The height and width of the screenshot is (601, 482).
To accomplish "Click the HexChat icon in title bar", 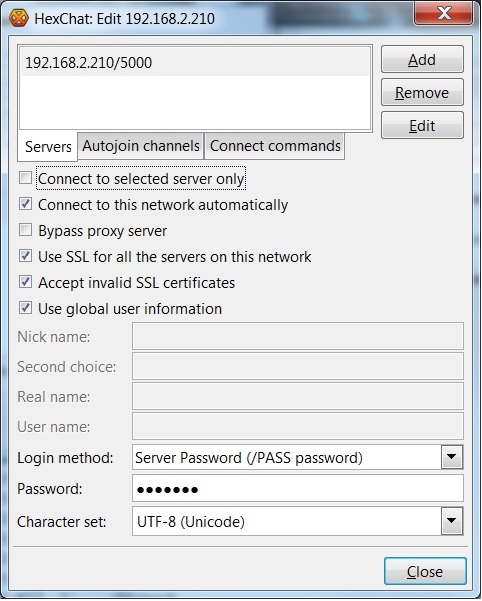I will click(x=19, y=18).
